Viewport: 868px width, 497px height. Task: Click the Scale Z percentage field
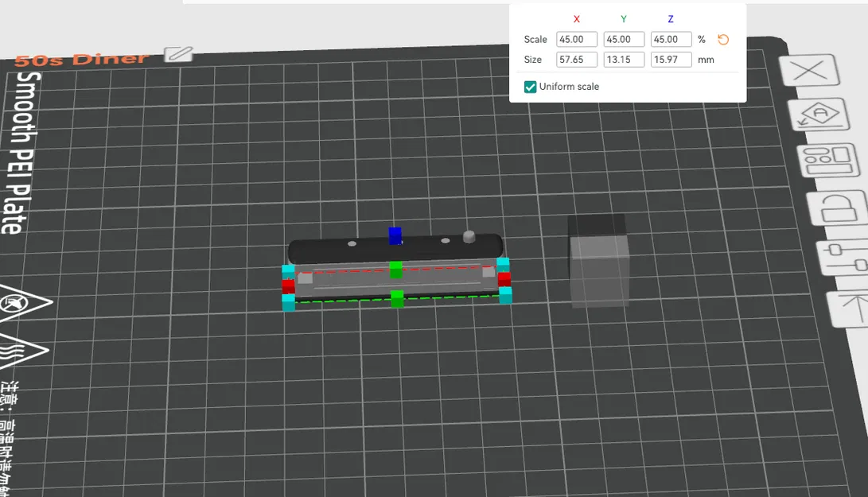click(671, 39)
